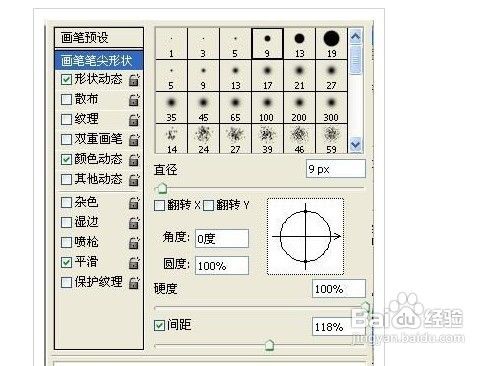Open 形状动态 settings label
Screen dimensions: 495x366
tap(98, 79)
